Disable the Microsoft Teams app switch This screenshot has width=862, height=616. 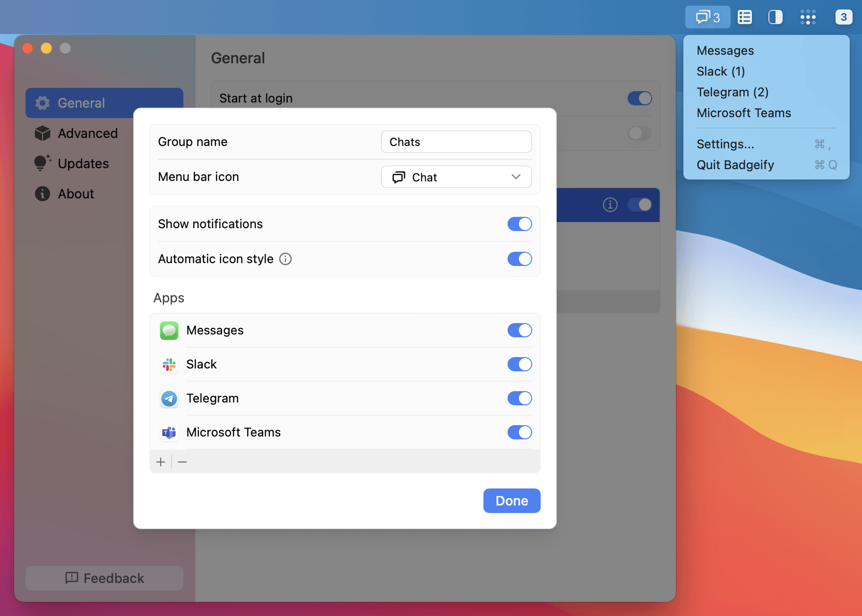coord(520,432)
